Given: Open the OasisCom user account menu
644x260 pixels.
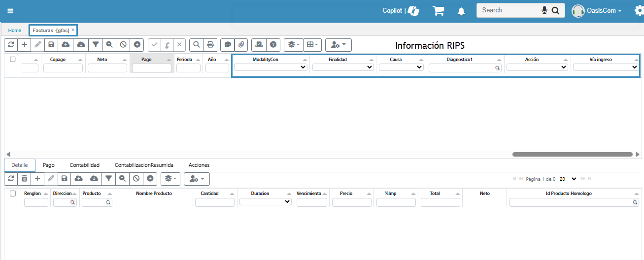Looking at the screenshot, I should [x=598, y=11].
